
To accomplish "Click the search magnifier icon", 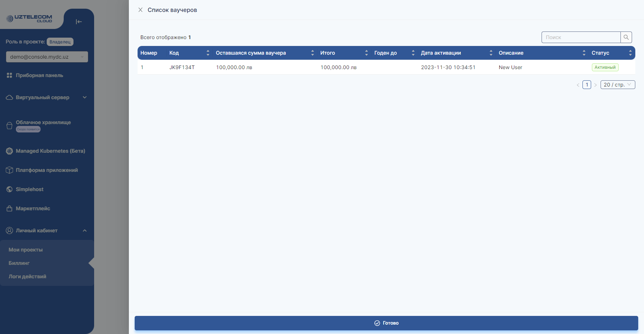I will [x=626, y=37].
